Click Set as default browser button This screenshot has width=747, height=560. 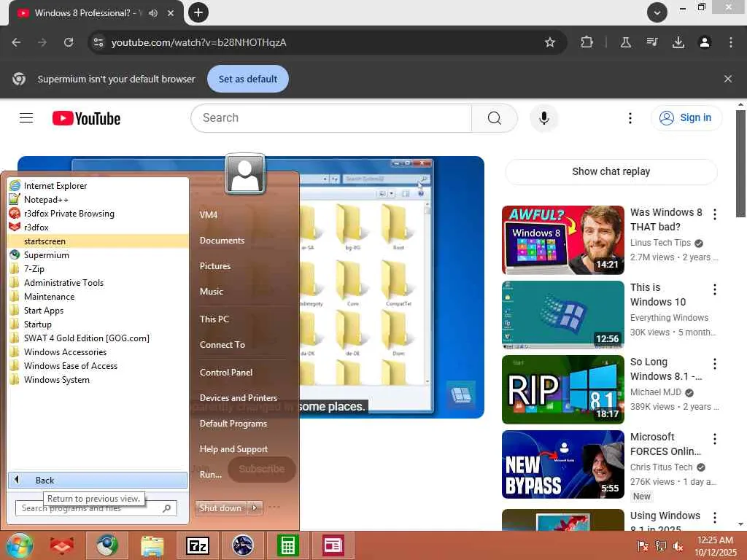tap(248, 79)
